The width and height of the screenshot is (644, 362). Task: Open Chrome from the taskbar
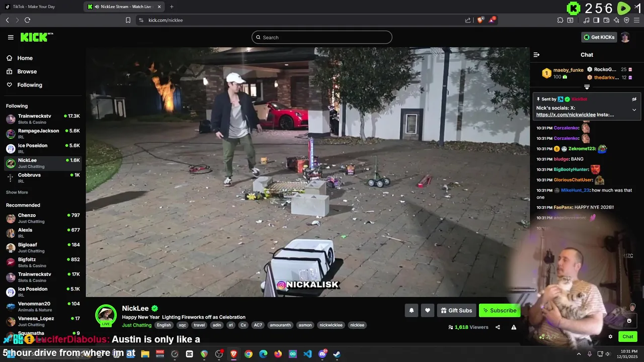coord(248,354)
